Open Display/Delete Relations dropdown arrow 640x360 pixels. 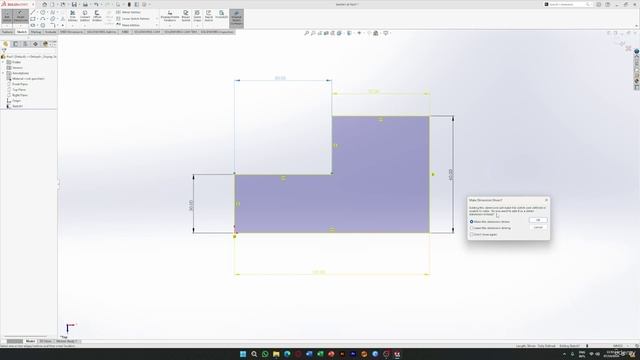click(170, 25)
